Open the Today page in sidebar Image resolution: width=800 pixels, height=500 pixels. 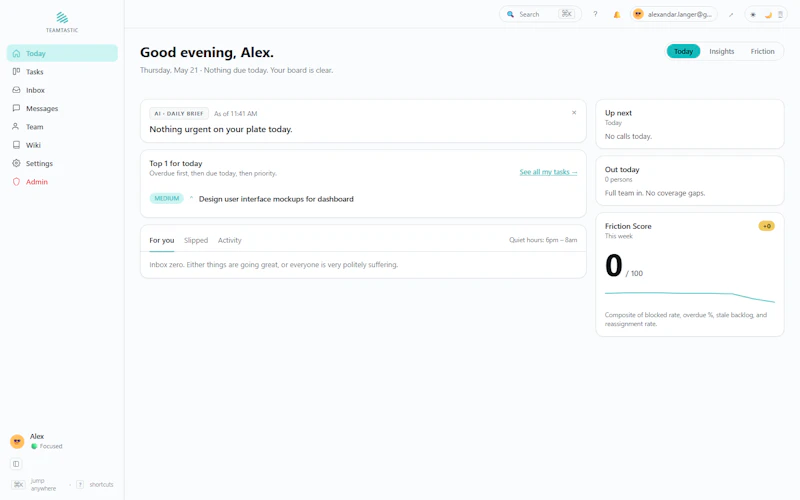click(x=62, y=53)
